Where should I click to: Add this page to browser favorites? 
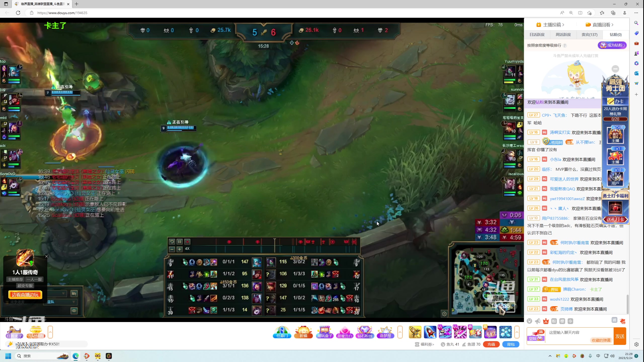(589, 13)
